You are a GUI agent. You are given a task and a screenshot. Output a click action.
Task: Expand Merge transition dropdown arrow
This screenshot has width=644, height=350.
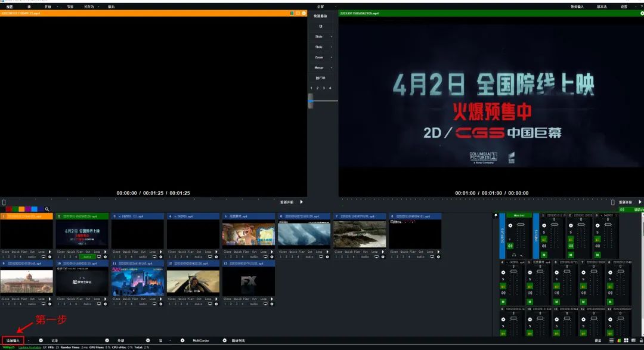332,68
